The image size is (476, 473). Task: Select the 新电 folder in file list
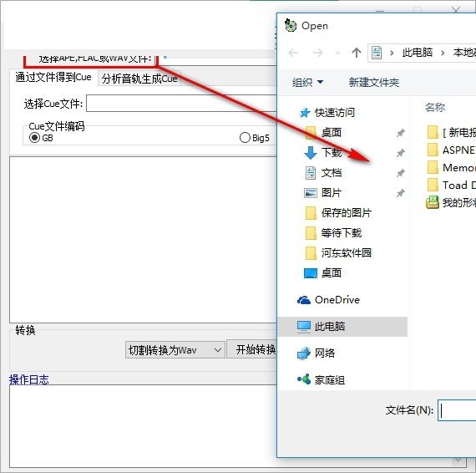(452, 132)
